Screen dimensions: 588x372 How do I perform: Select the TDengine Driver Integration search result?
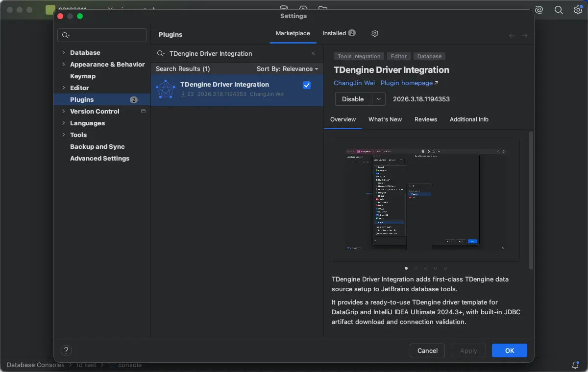pos(237,89)
